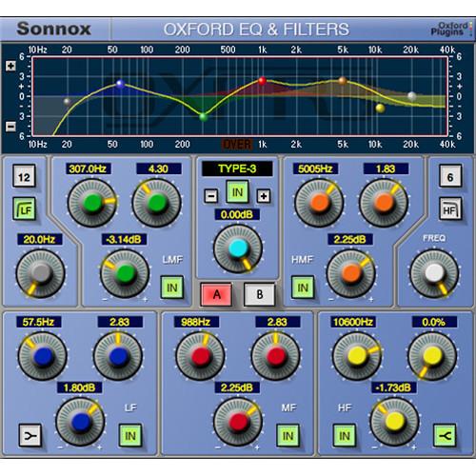This screenshot has height=476, width=476.
Task: Toggle the LF band IN button
Action: point(130,435)
